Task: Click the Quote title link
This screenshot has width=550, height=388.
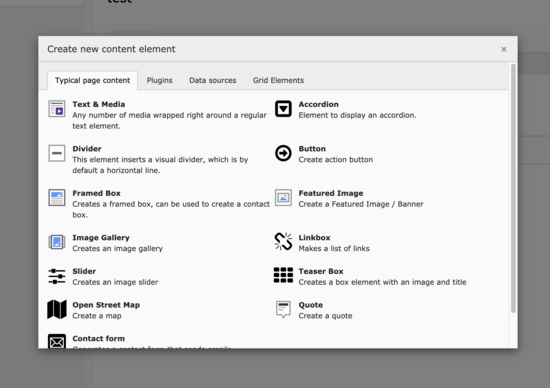Action: (x=311, y=305)
